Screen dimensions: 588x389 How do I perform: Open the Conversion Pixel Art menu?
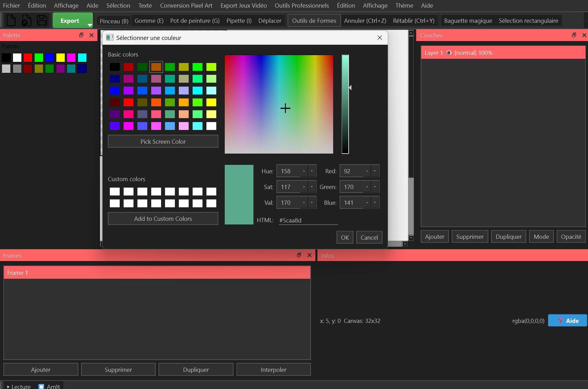tap(186, 6)
